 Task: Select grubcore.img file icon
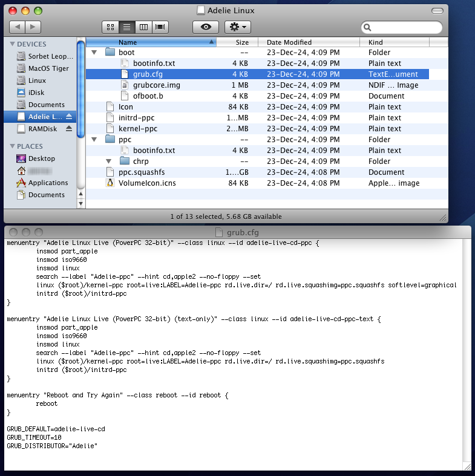125,85
